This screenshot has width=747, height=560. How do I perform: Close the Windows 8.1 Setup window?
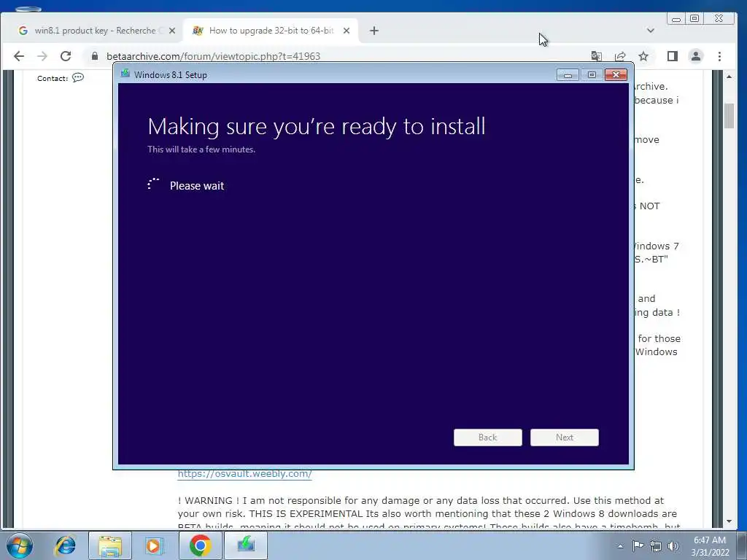(616, 75)
